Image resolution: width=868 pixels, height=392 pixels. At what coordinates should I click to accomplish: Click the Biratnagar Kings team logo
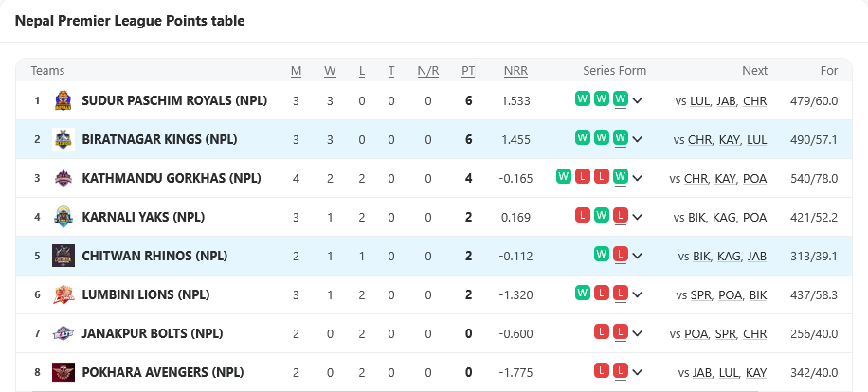(x=63, y=139)
